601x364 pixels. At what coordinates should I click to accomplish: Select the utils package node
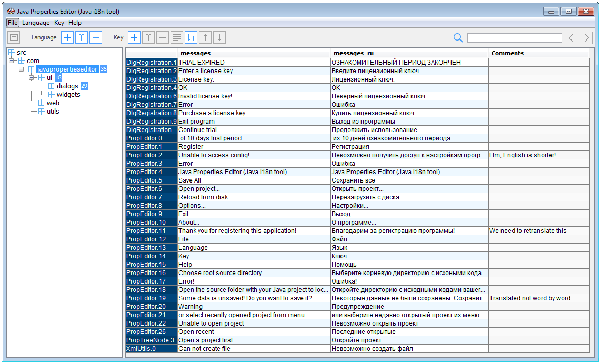tap(53, 112)
